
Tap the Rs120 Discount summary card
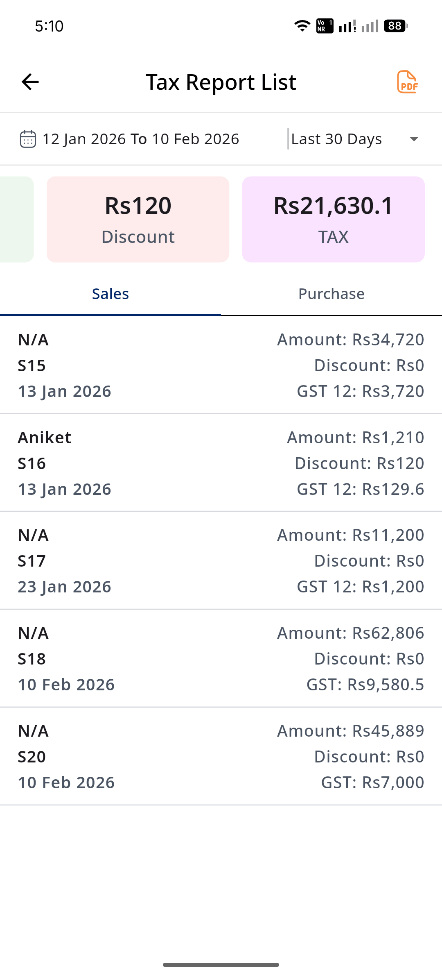click(138, 219)
